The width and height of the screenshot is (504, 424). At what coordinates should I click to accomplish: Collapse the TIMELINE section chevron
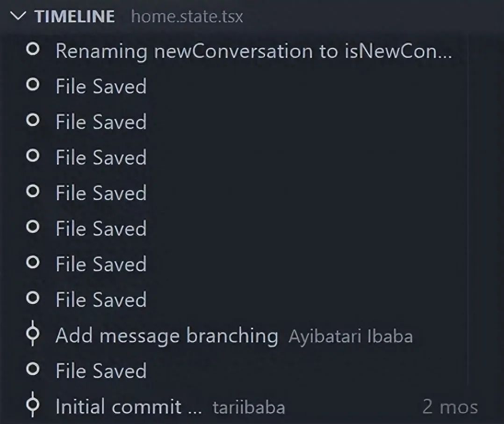pyautogui.click(x=19, y=16)
